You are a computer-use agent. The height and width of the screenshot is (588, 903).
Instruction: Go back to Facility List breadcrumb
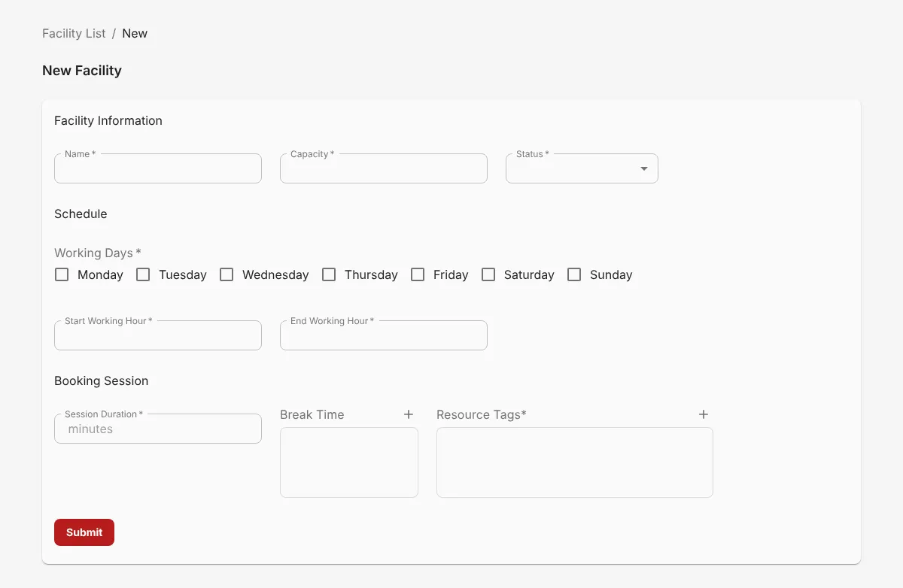(74, 33)
